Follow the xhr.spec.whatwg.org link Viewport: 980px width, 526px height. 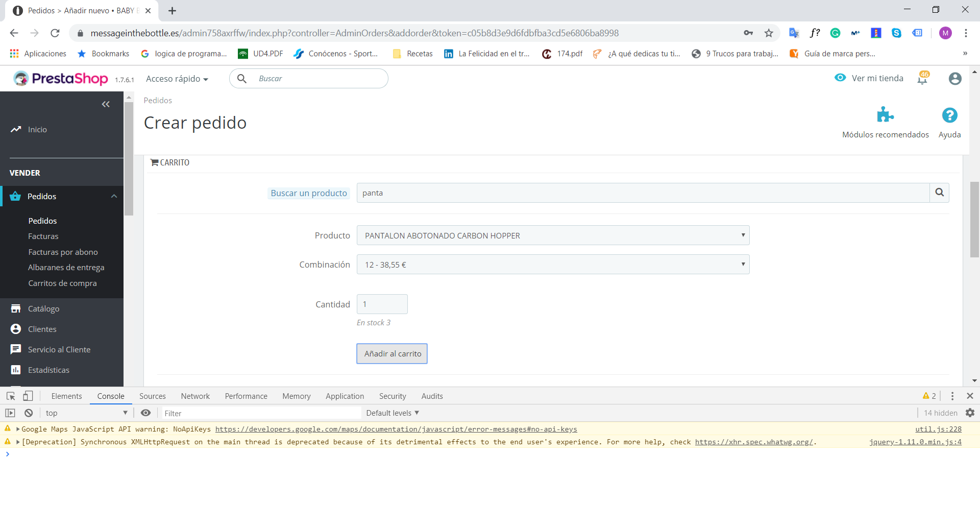(753, 442)
